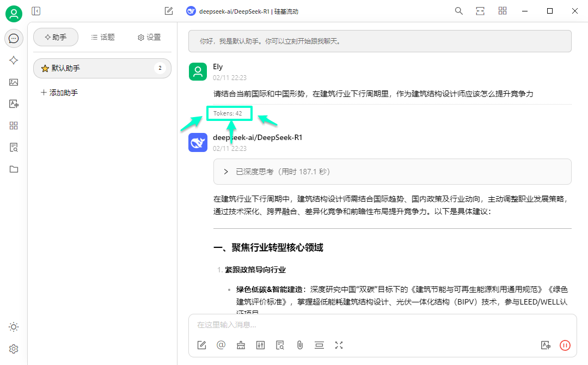The width and height of the screenshot is (588, 365).
Task: Switch to the 设置 tab
Action: tap(149, 37)
